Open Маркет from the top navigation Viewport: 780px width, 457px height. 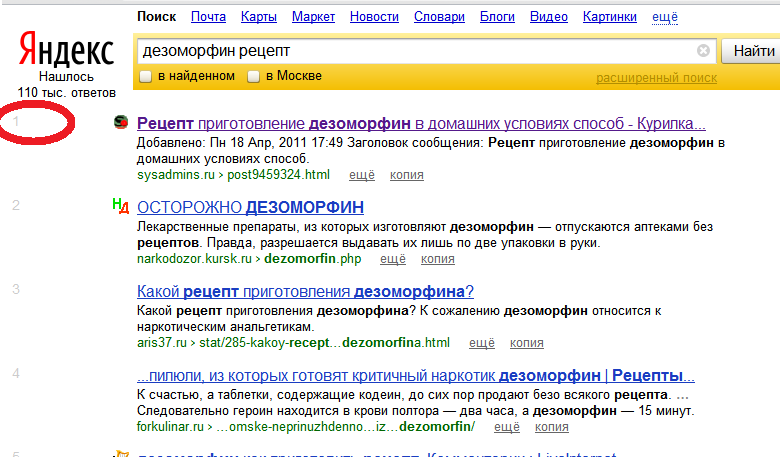click(x=313, y=17)
